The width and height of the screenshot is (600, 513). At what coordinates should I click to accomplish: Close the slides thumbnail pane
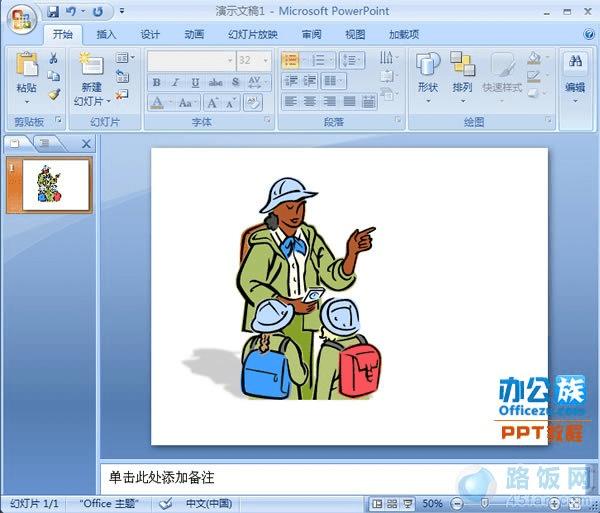[86, 144]
